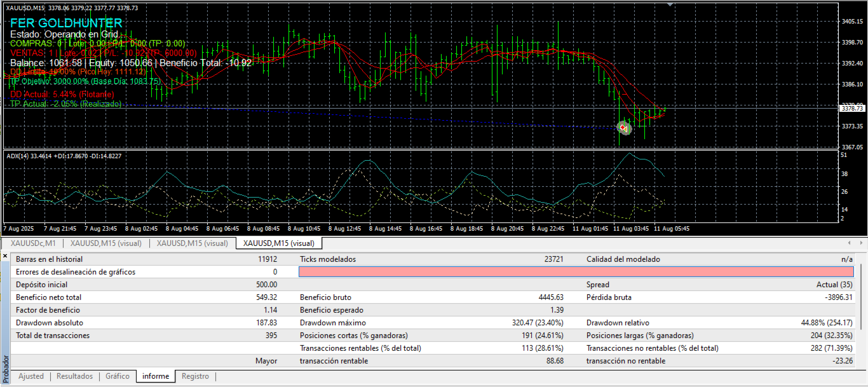This screenshot has width=868, height=387.
Task: Click 'Transacciones no rentables (% del total)' label
Action: click(653, 348)
